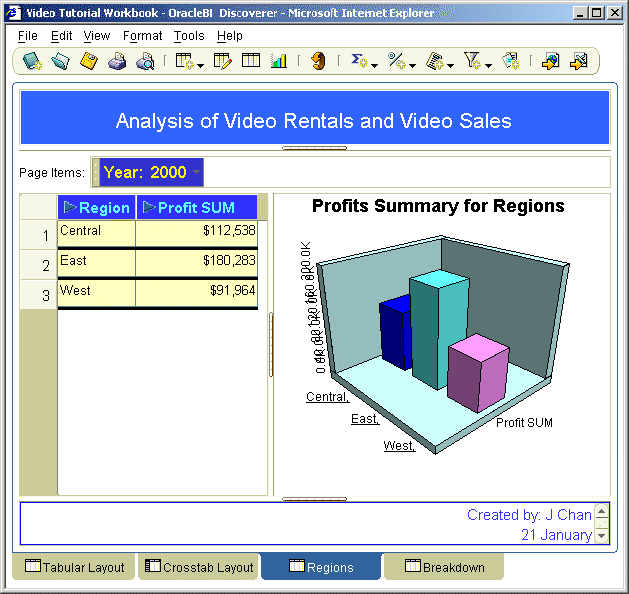Click the orange Refresh icon
The height and width of the screenshot is (594, 629).
(x=319, y=61)
